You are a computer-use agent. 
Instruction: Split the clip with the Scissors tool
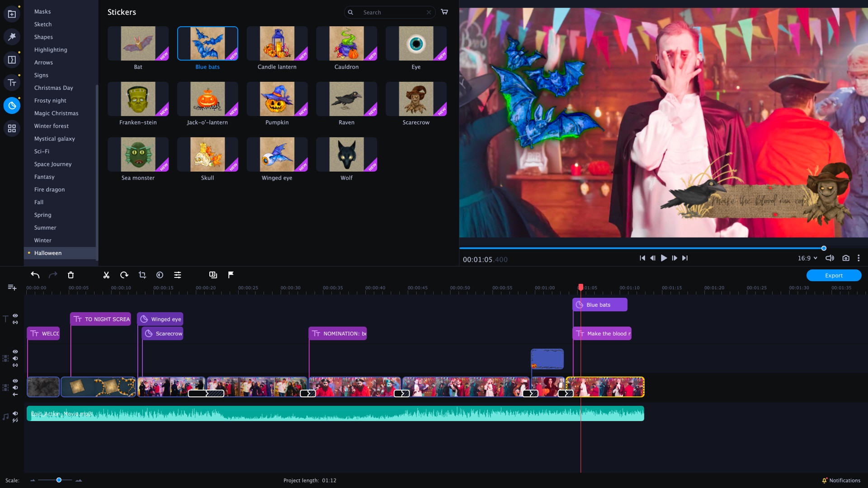click(x=106, y=275)
